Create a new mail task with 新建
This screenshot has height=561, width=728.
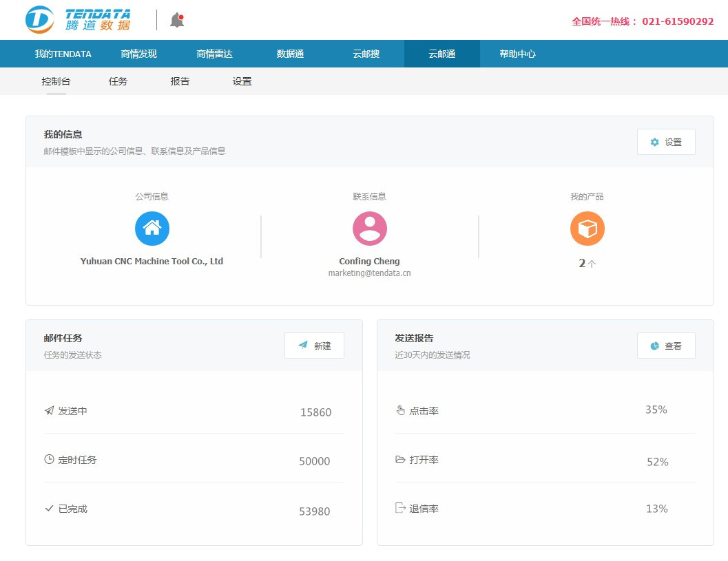point(314,346)
